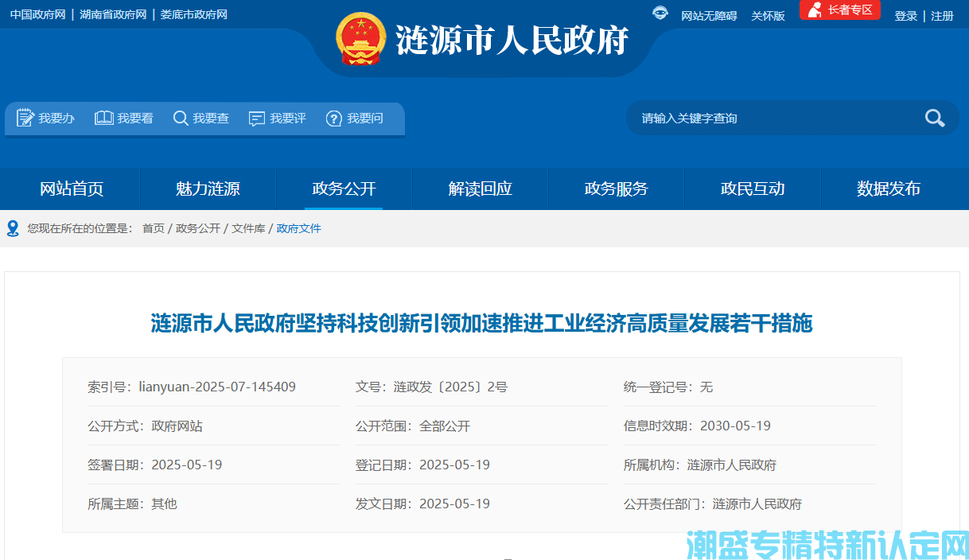Open the 解读回应 navigation tab
This screenshot has height=560, width=969.
(x=480, y=189)
